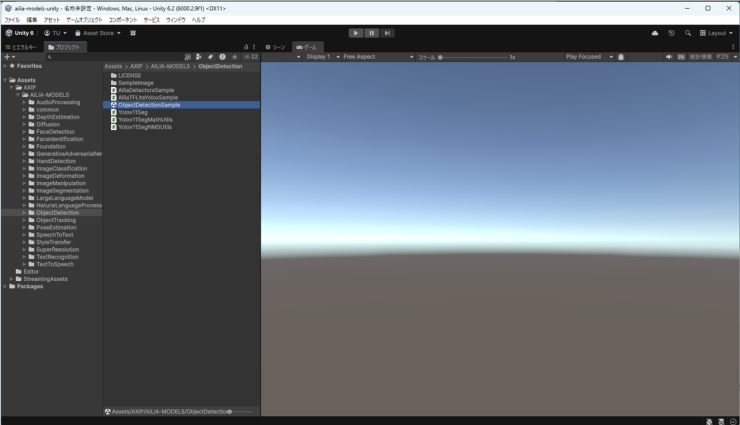Open the Play Focused dropdown
Image resolution: width=740 pixels, height=425 pixels.
pyautogui.click(x=588, y=57)
